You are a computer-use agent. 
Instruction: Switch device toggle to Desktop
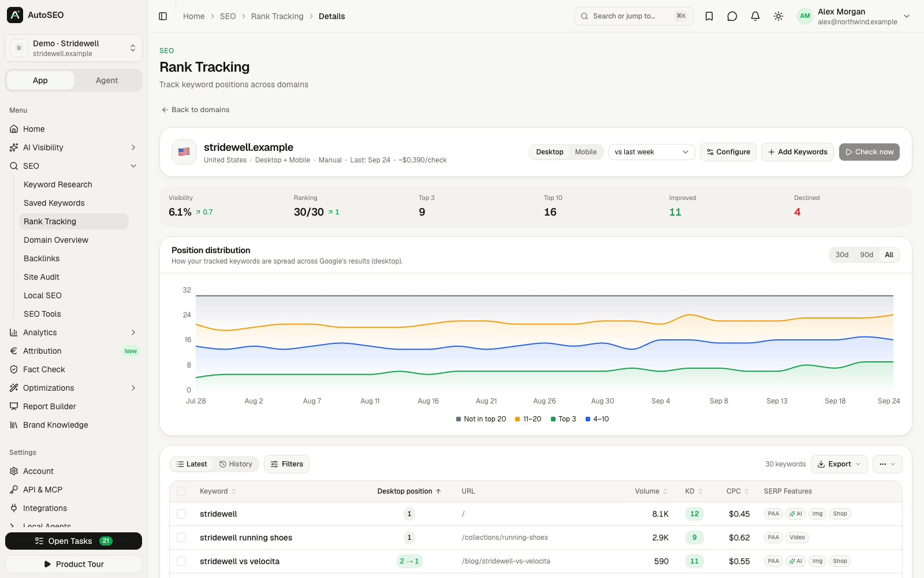click(x=549, y=152)
